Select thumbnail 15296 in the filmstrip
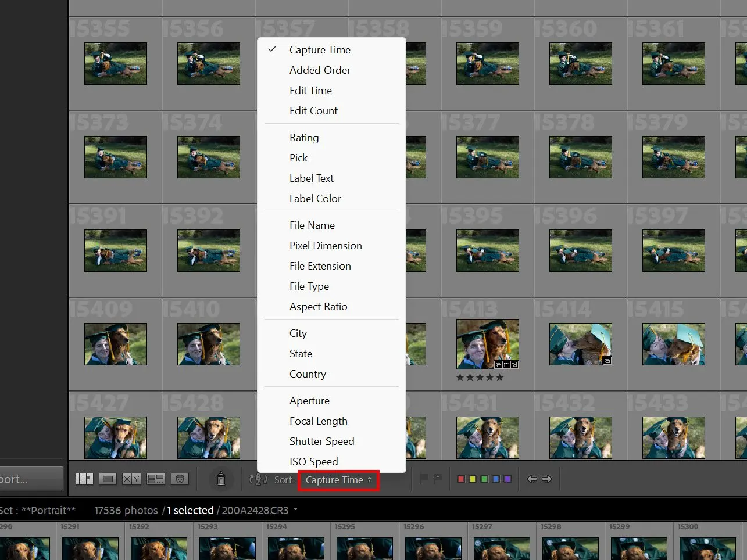The image size is (747, 560). coord(433,546)
